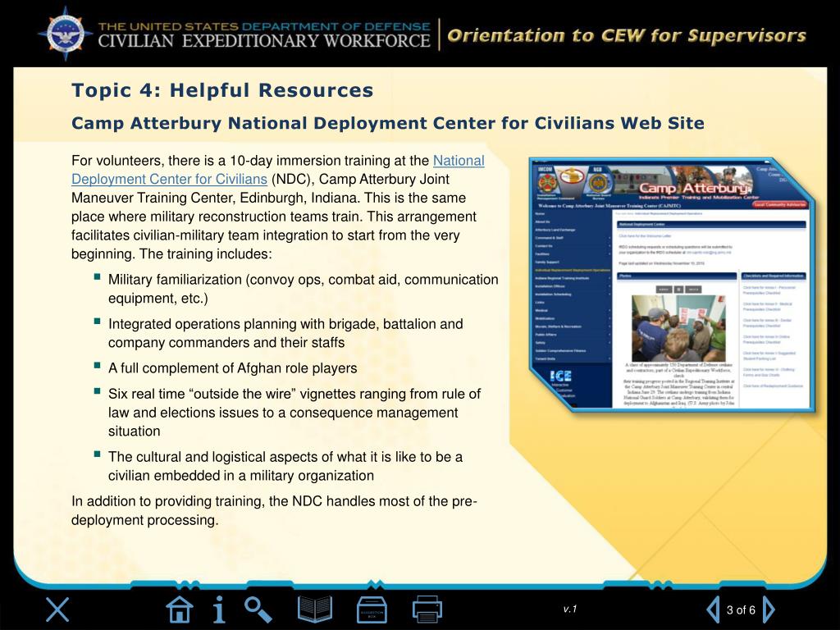The image size is (840, 630).
Task: Click the closing NDC pre-deployment processing paragraph
Action: 274,510
